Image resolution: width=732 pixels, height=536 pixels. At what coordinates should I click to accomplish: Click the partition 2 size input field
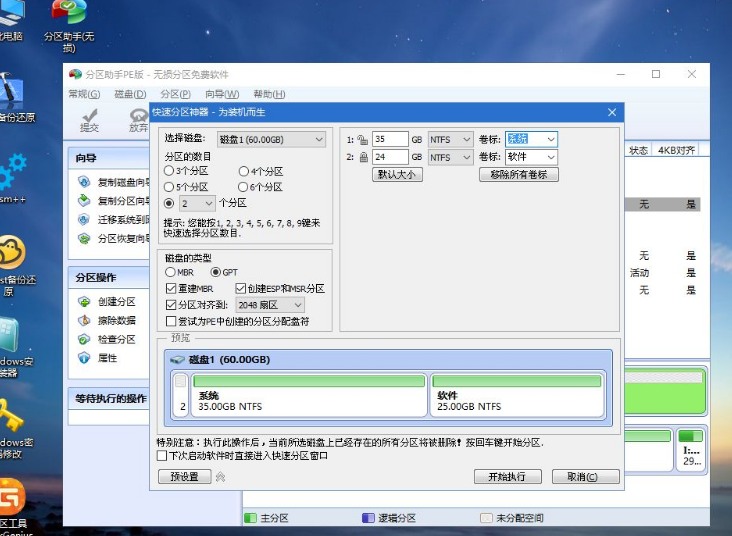pos(390,157)
